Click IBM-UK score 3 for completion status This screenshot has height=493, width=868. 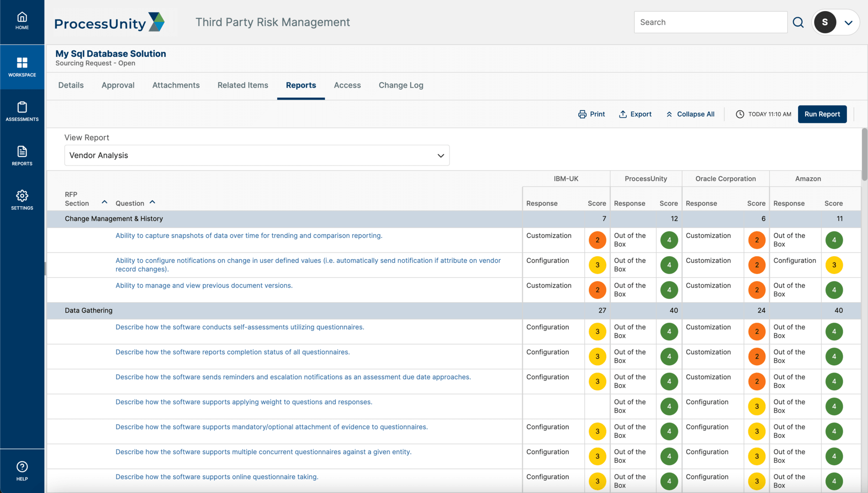(x=597, y=357)
